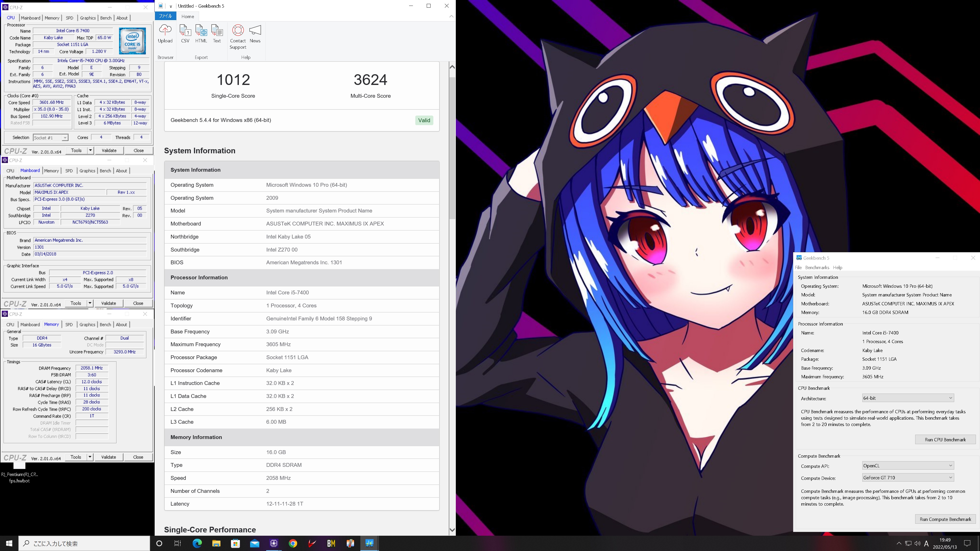Image resolution: width=980 pixels, height=551 pixels.
Task: Select the Home ribbon tab
Action: pos(188,16)
